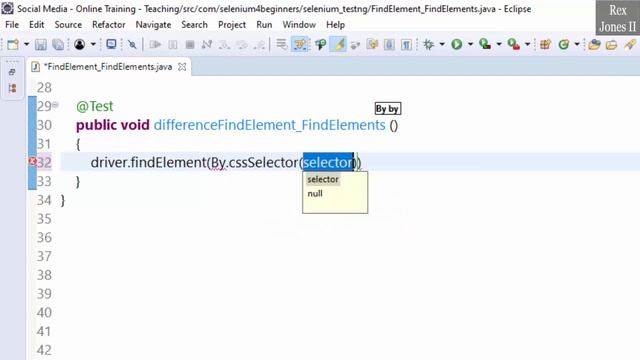Open the Run configurations dropdown arrow
640x360 pixels.
point(470,44)
